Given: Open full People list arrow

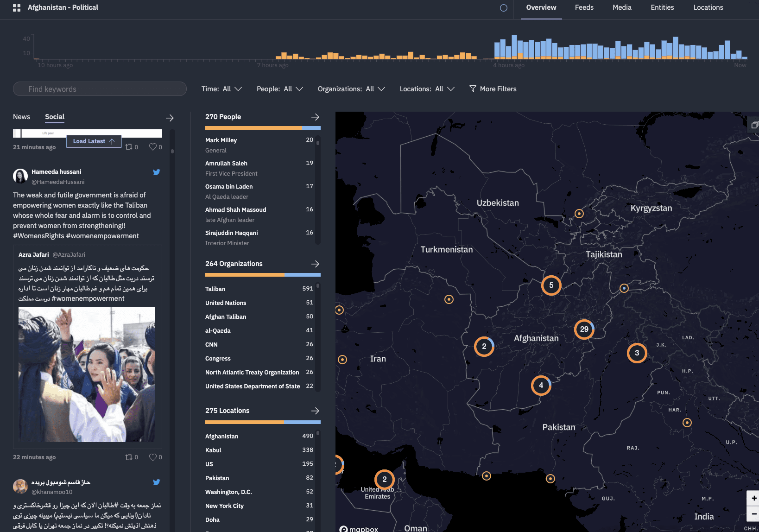Looking at the screenshot, I should coord(315,117).
